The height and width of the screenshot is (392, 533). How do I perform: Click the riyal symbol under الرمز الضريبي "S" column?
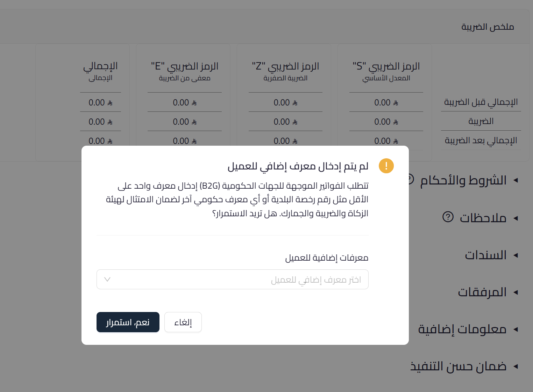[396, 102]
